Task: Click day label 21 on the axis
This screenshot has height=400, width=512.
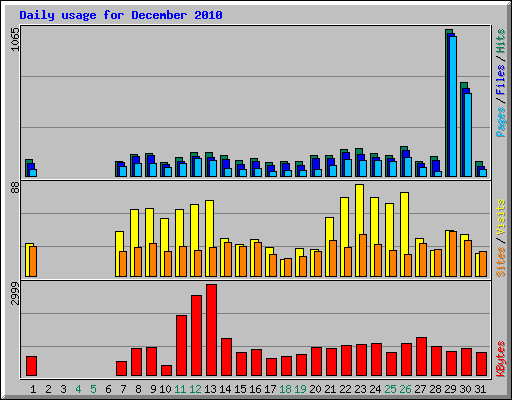Action: click(x=330, y=389)
